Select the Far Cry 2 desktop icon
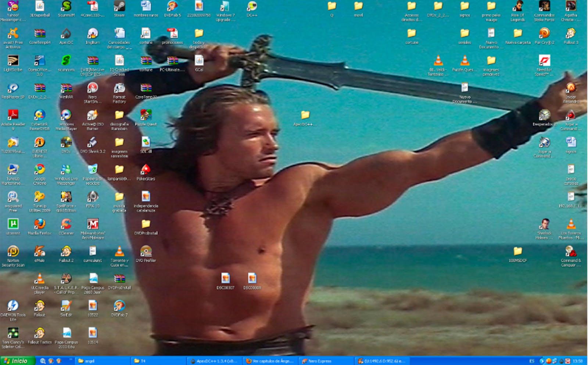Screen dimensions: 588x365 coord(544,34)
